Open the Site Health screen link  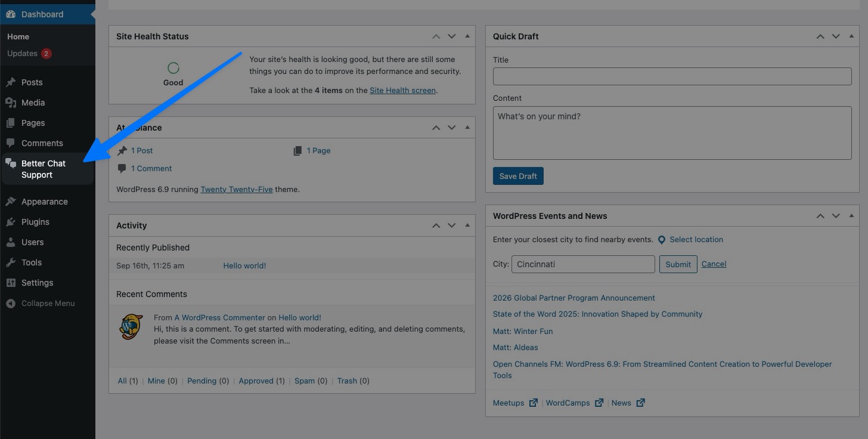click(x=402, y=91)
